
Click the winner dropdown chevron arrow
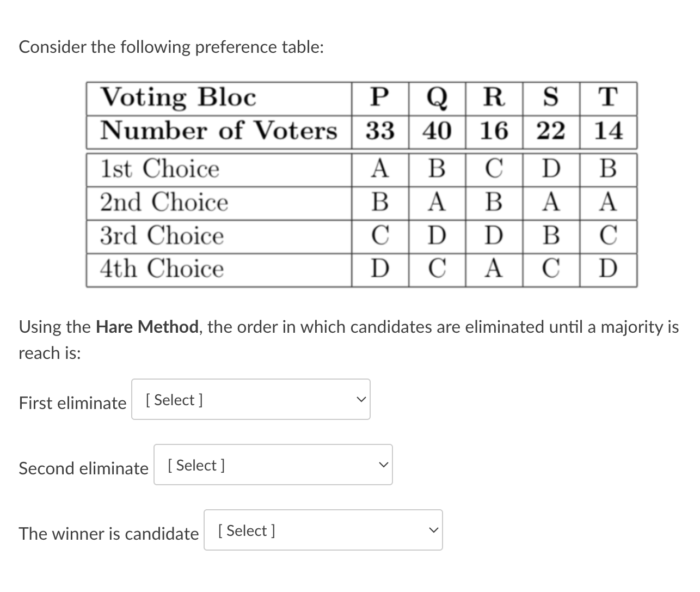click(433, 530)
